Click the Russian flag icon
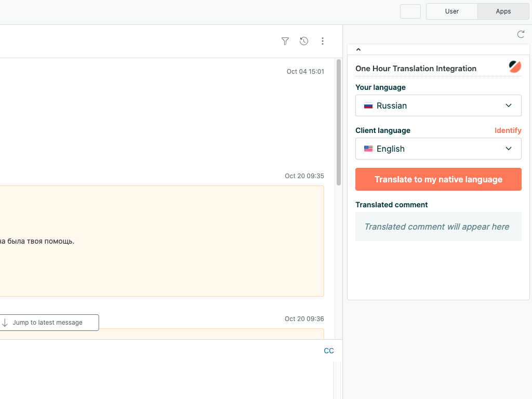Image resolution: width=532 pixels, height=399 pixels. pos(368,106)
